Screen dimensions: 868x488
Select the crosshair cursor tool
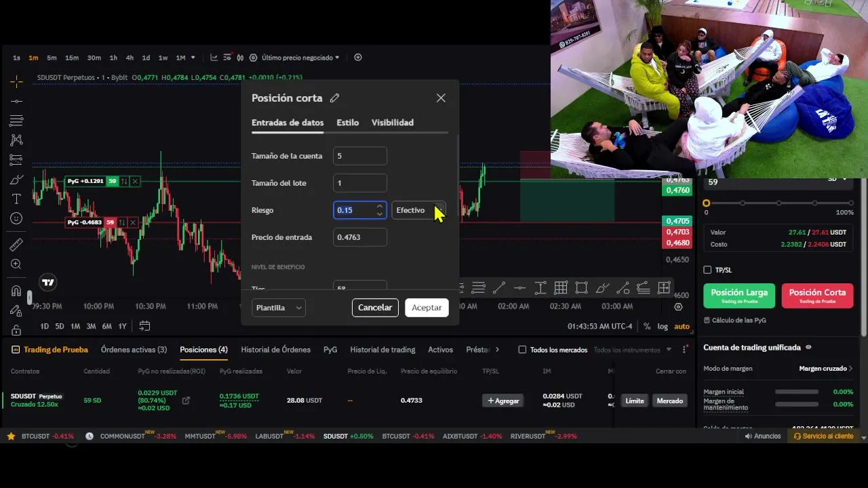[x=16, y=81]
